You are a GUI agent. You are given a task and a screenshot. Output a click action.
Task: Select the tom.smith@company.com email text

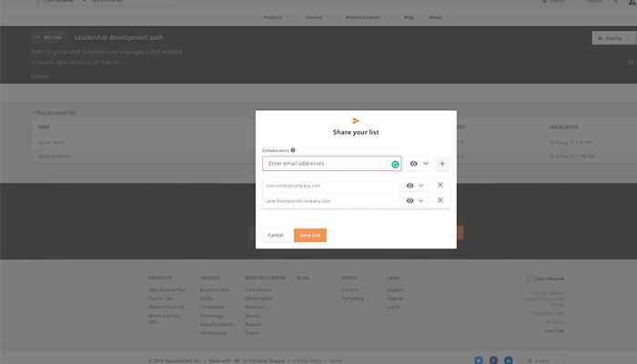click(293, 186)
